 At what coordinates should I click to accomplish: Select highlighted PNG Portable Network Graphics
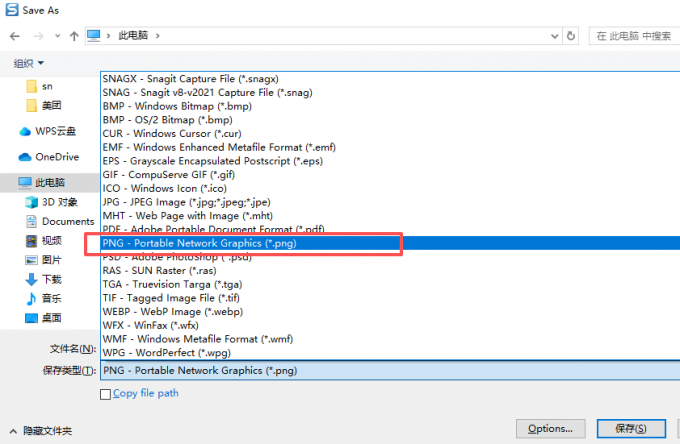(390, 243)
